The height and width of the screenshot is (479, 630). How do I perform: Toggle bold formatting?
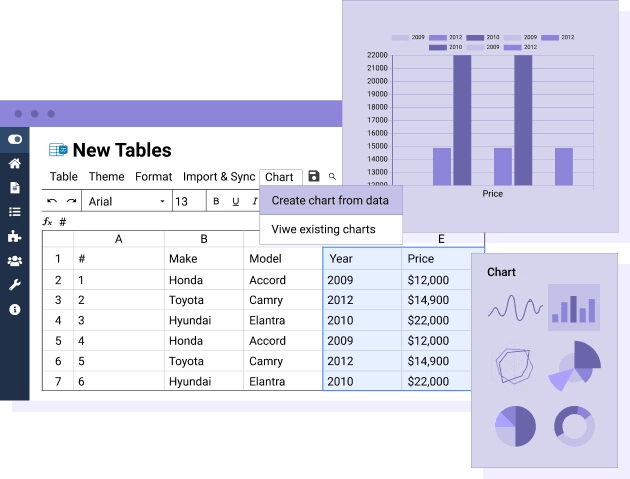(216, 201)
